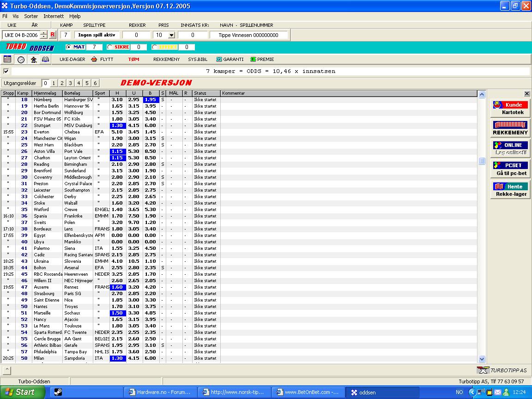Click Hente Rekke-lager side button
The image size is (532, 399).
(510, 190)
